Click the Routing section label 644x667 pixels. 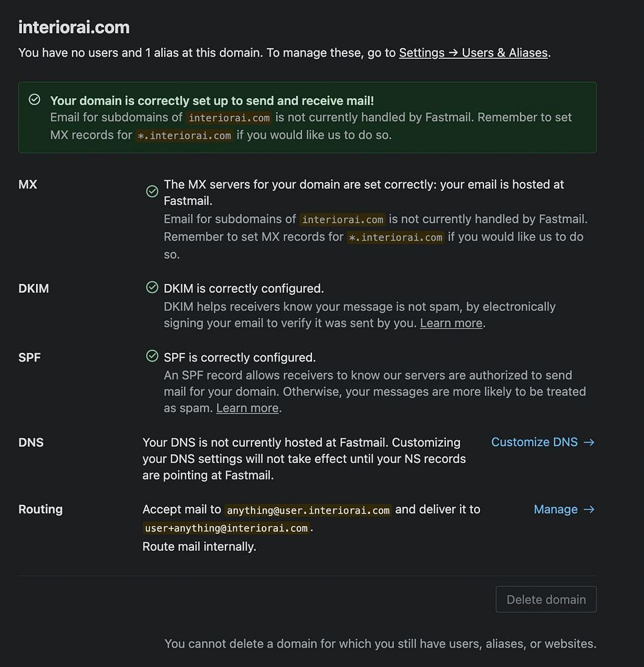point(40,510)
